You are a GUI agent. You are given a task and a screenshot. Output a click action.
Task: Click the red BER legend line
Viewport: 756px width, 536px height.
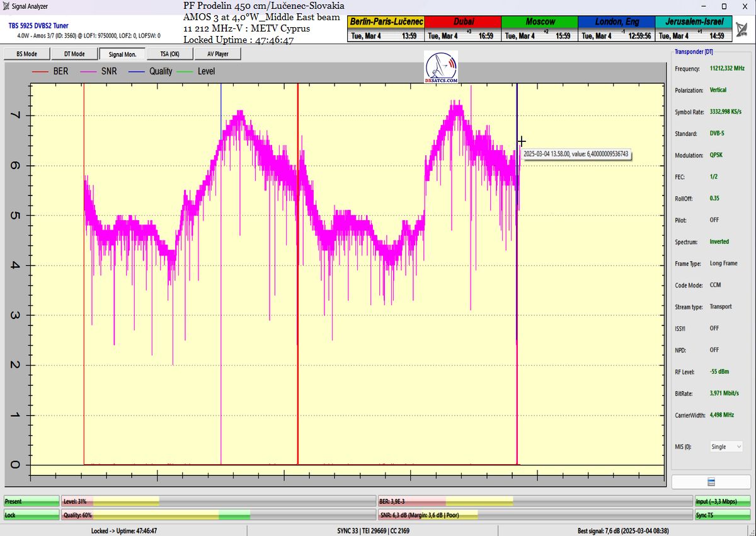pos(41,71)
